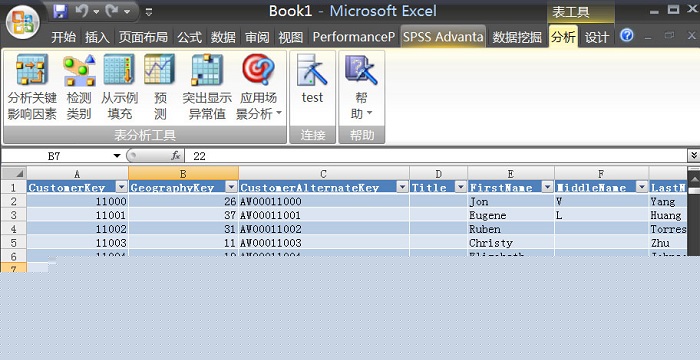The width and height of the screenshot is (700, 360).
Task: Customize the Quick Access Toolbar
Action: click(x=149, y=12)
